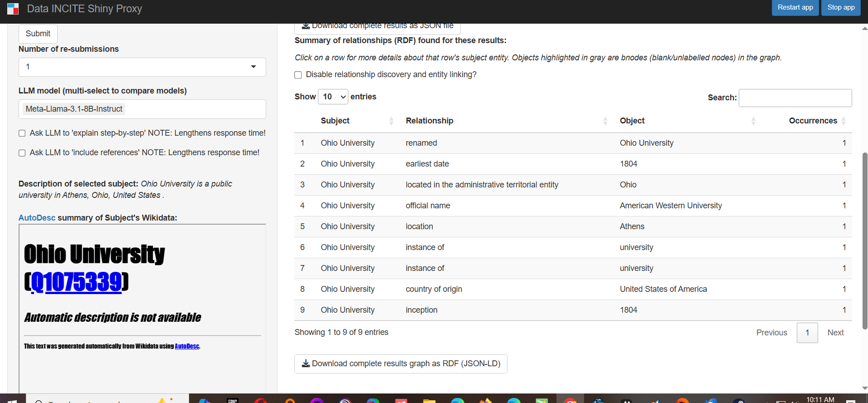Open Wikidata link Q1075339

pyautogui.click(x=77, y=282)
